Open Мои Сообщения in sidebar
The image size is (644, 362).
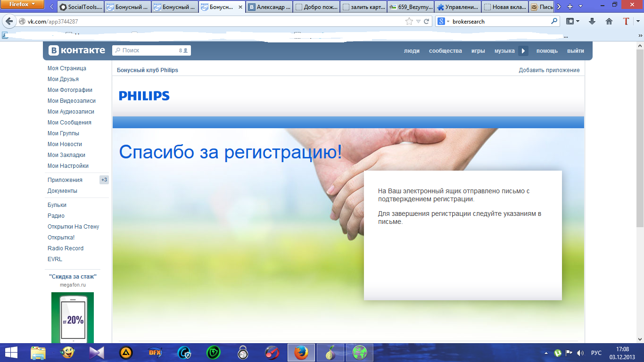tap(69, 123)
